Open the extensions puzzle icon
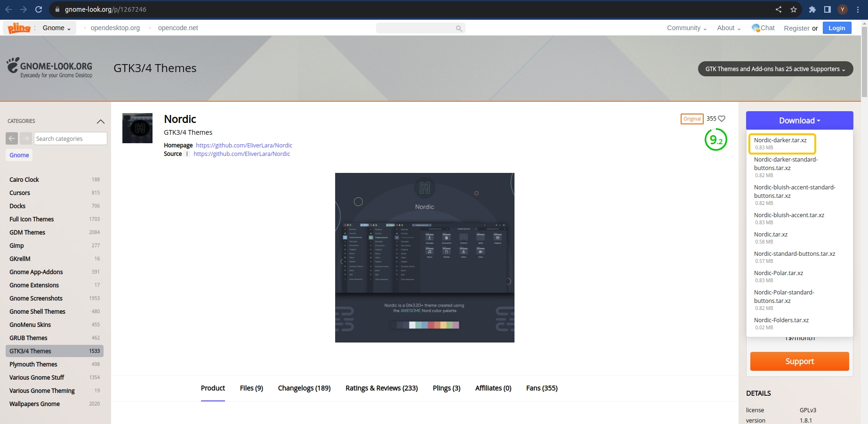 [x=812, y=9]
